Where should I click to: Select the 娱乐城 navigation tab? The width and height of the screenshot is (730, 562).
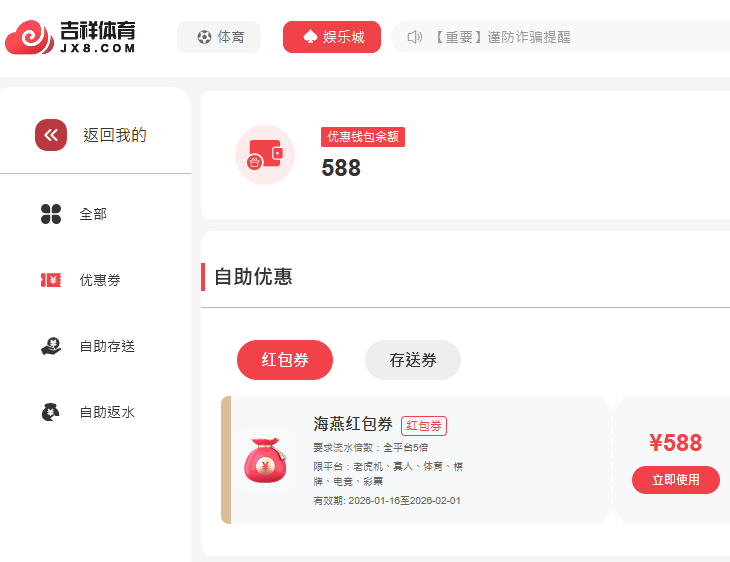[x=332, y=37]
